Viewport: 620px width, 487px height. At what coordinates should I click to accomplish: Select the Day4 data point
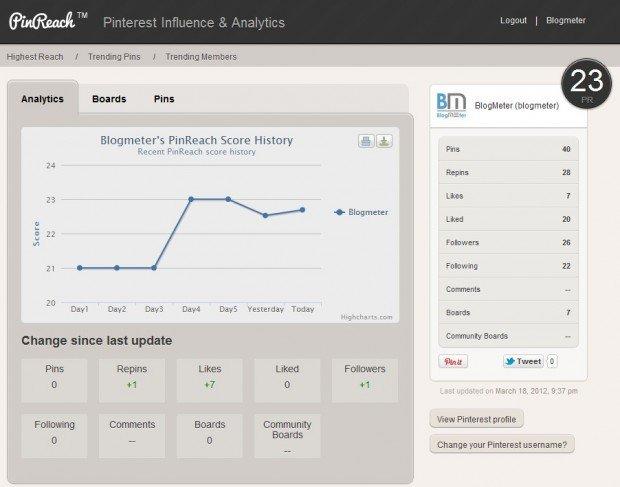(191, 199)
